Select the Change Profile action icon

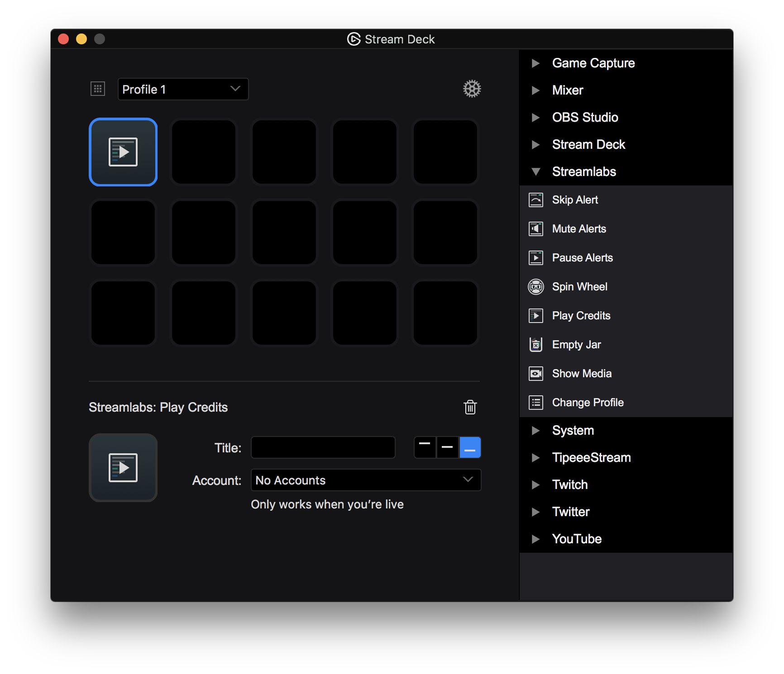536,402
